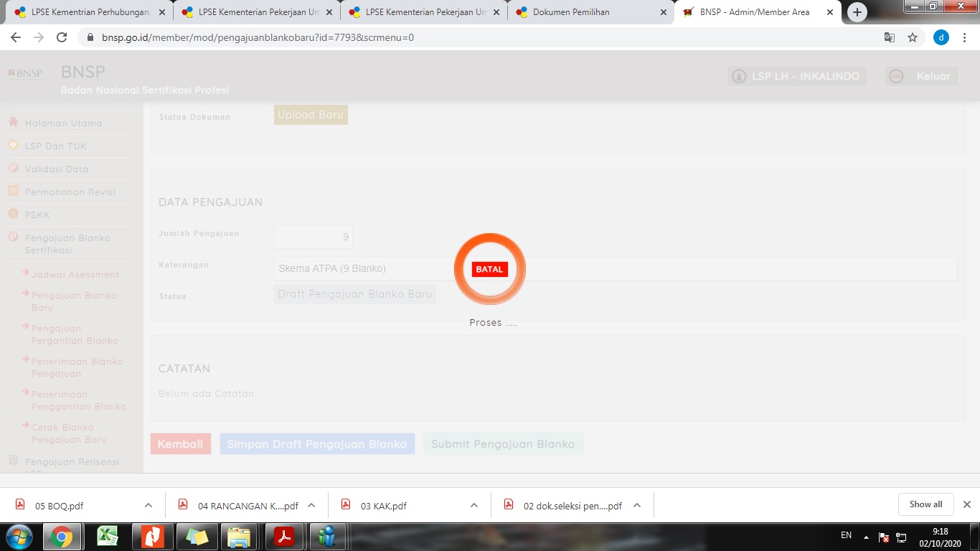
Task: Click the red BATAL cancel button
Action: (490, 269)
